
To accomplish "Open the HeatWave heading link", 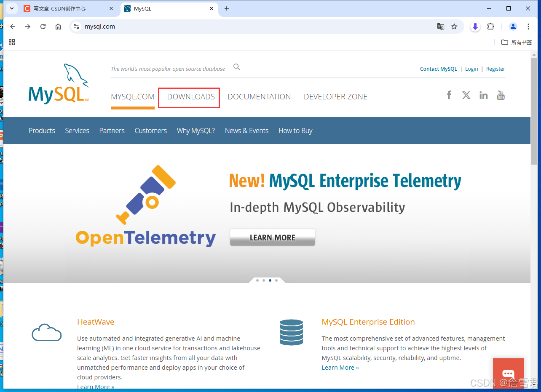I will click(x=96, y=322).
